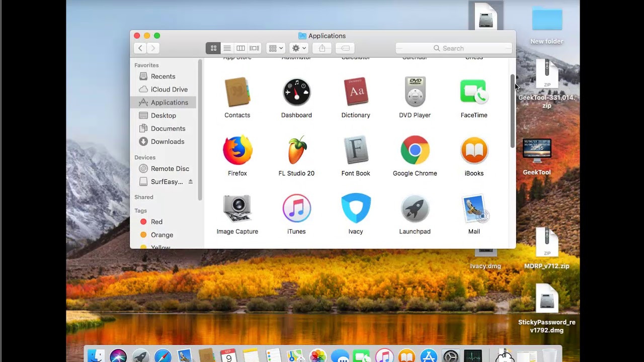
Task: Switch to icon view
Action: pyautogui.click(x=213, y=48)
